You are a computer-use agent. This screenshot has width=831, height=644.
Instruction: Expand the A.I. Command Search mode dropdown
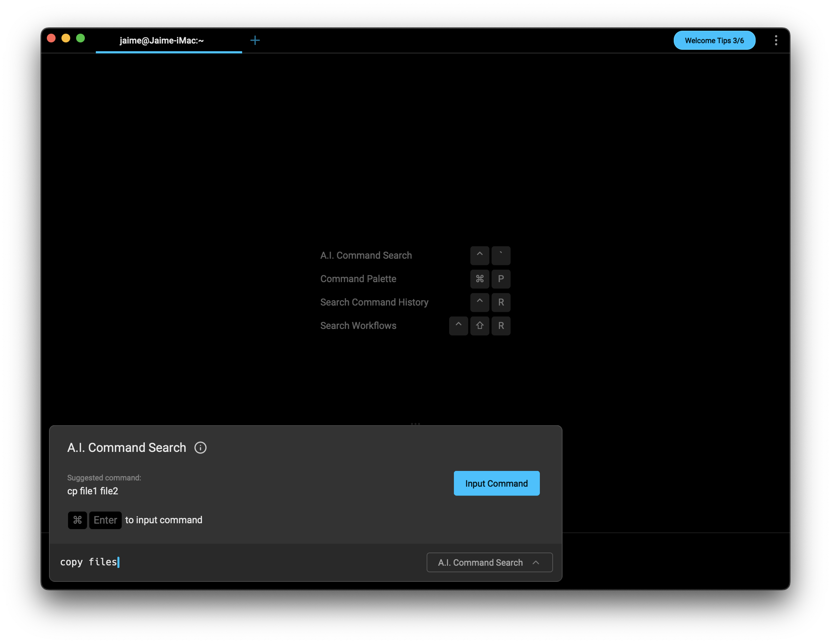[x=480, y=562]
